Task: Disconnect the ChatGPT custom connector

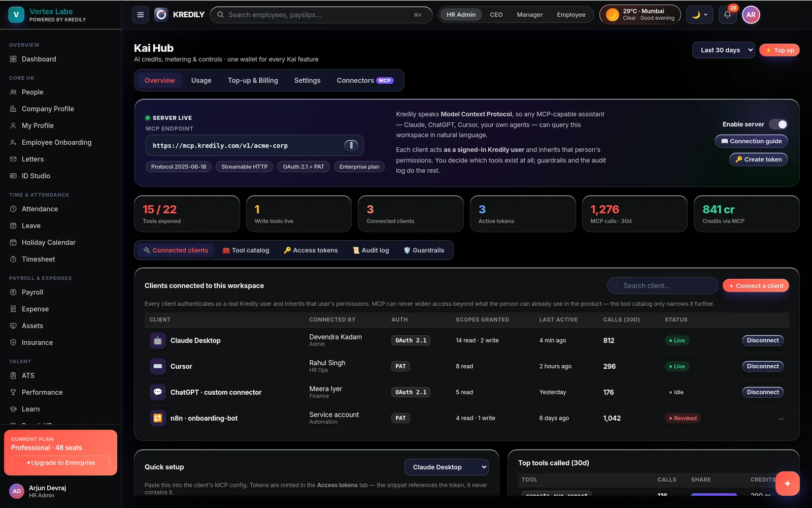Action: point(762,392)
